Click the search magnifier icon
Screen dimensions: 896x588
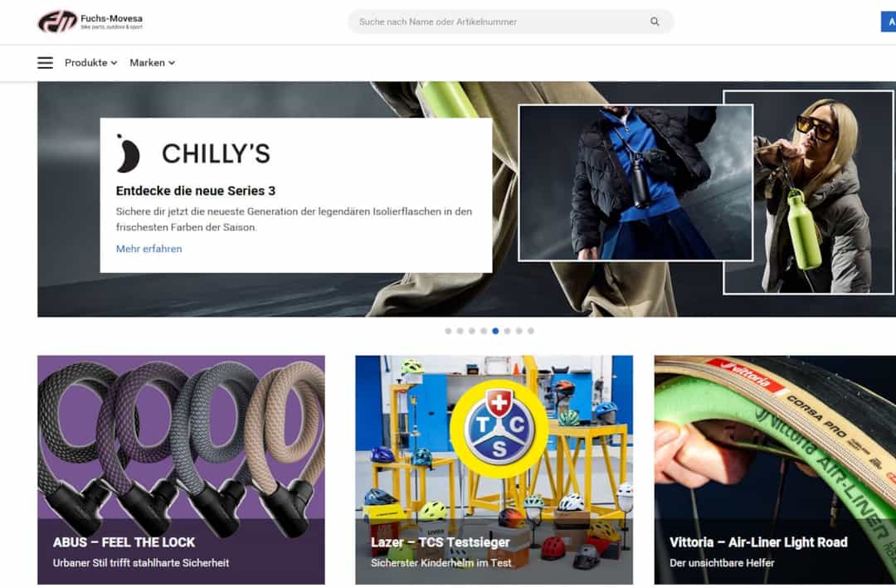(655, 22)
